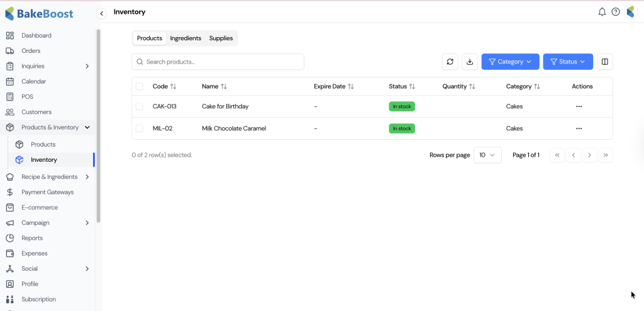This screenshot has width=644, height=311.
Task: Open the help question mark icon
Action: 616,12
